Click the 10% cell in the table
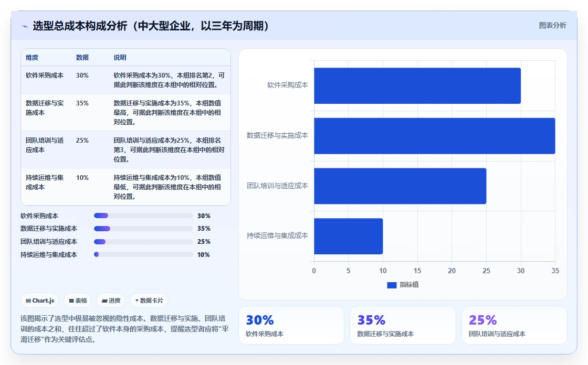Image resolution: width=588 pixels, height=365 pixels. point(82,178)
